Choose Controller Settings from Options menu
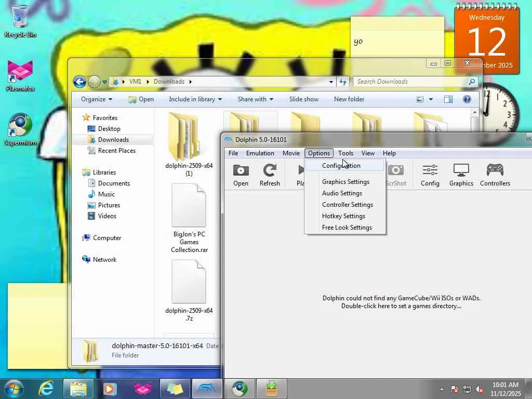Viewport: 532px width, 399px height. (x=345, y=205)
